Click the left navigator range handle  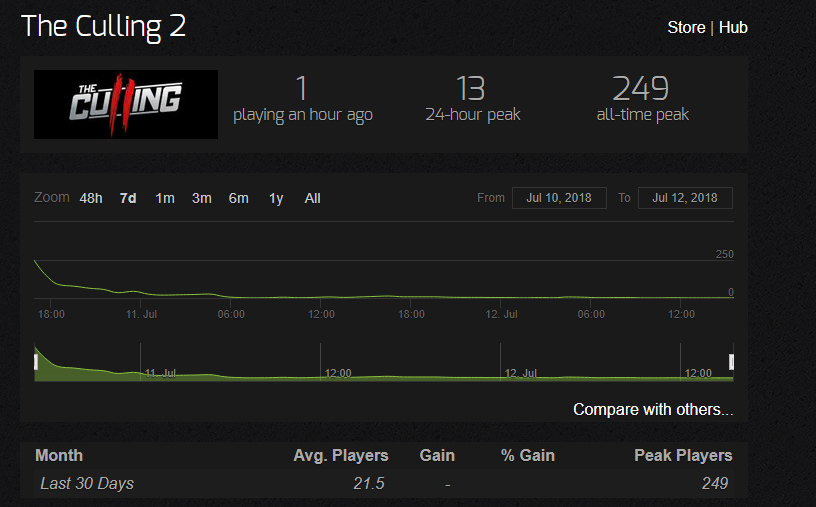click(35, 362)
